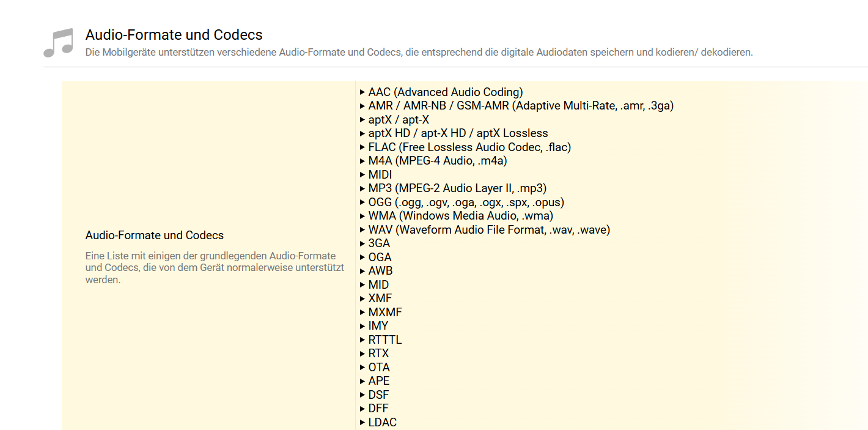Click the Audio-Formate und Codecs row label
Viewport: 868px width, 430px height.
(155, 235)
